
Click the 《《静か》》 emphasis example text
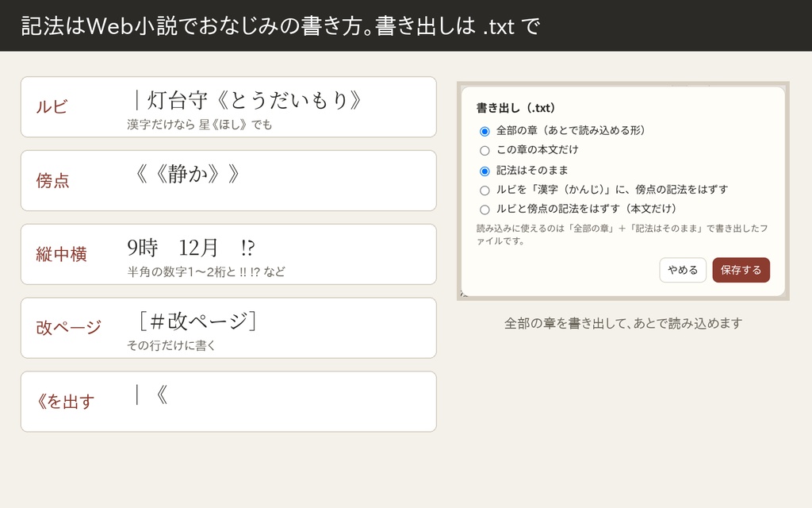[x=186, y=174]
